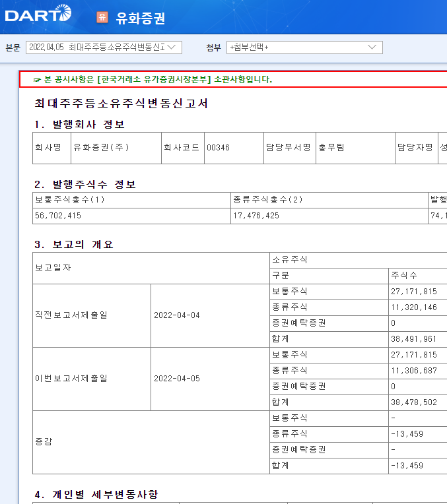
Task: Click the 직전보고서제출일 label
Action: 71,315
